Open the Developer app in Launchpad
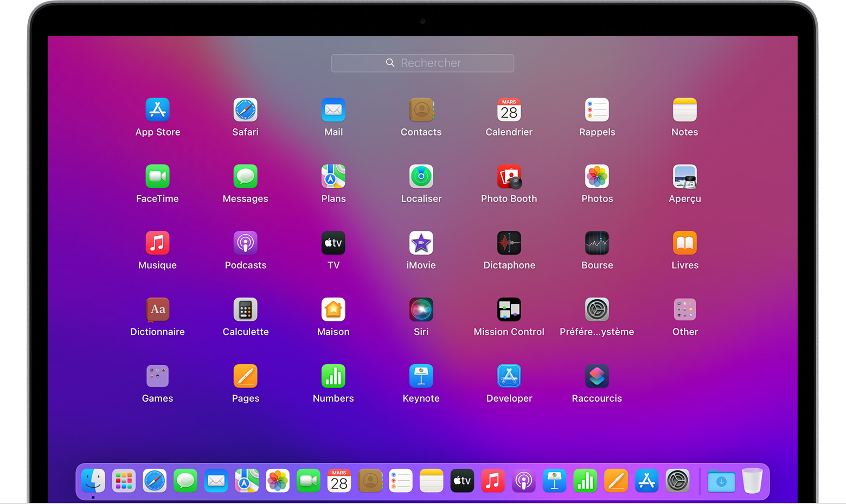The image size is (846, 504). [x=509, y=377]
